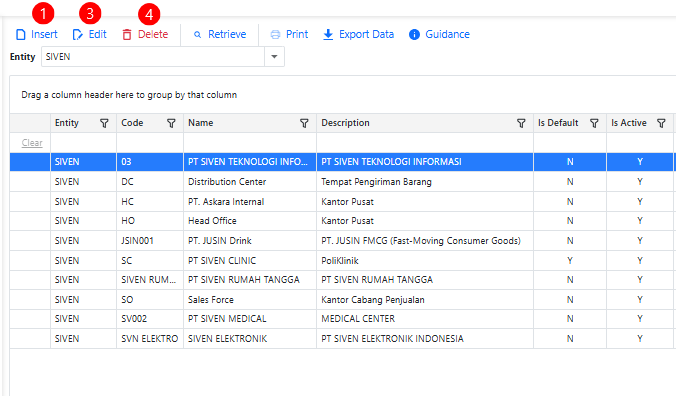Select the Sales Force row
This screenshot has width=676, height=396.
[x=343, y=299]
